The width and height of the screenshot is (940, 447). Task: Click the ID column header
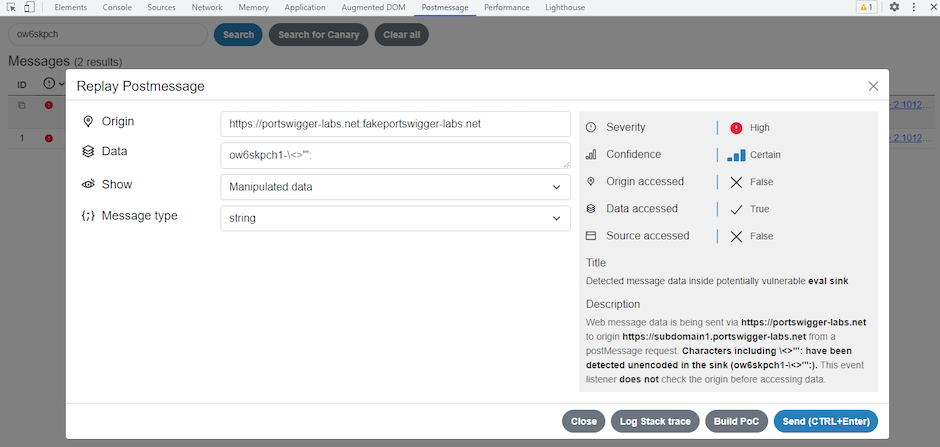(22, 84)
